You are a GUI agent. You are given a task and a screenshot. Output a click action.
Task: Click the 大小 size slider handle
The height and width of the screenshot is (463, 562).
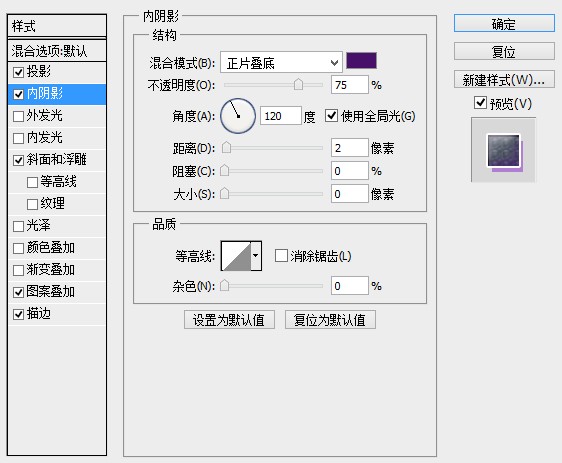pyautogui.click(x=224, y=194)
